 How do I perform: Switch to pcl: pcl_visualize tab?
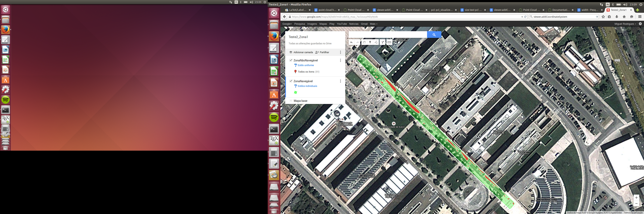(444, 10)
